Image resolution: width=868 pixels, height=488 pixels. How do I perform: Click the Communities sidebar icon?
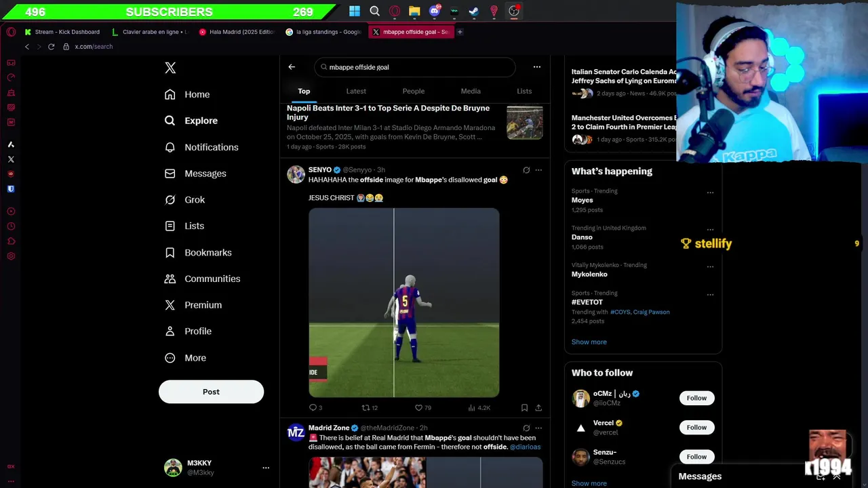click(170, 279)
